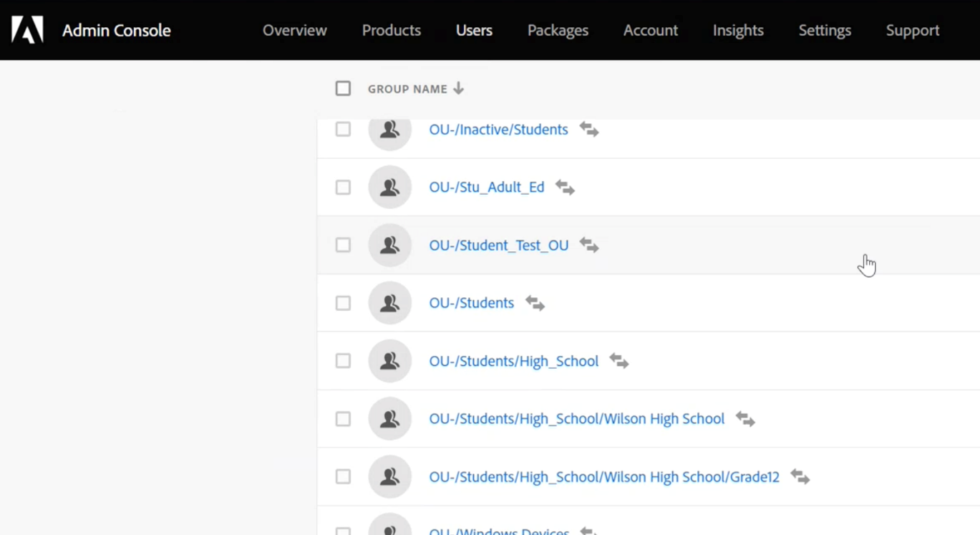980x535 pixels.
Task: Check the checkbox next to OU-/Students
Action: [x=343, y=303]
